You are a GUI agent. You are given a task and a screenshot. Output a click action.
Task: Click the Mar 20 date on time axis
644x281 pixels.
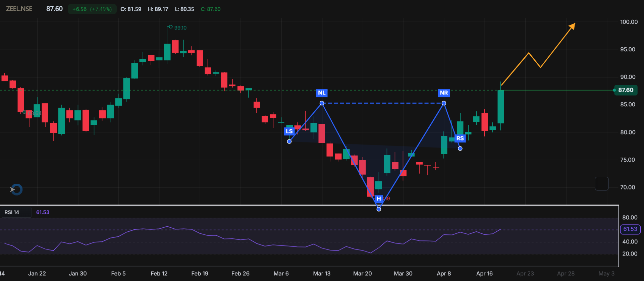click(x=362, y=274)
